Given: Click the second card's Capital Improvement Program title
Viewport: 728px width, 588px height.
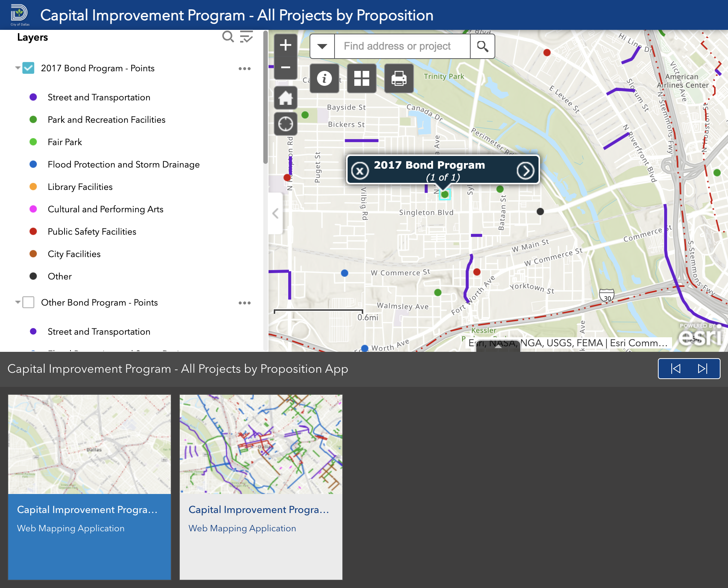Looking at the screenshot, I should (259, 510).
